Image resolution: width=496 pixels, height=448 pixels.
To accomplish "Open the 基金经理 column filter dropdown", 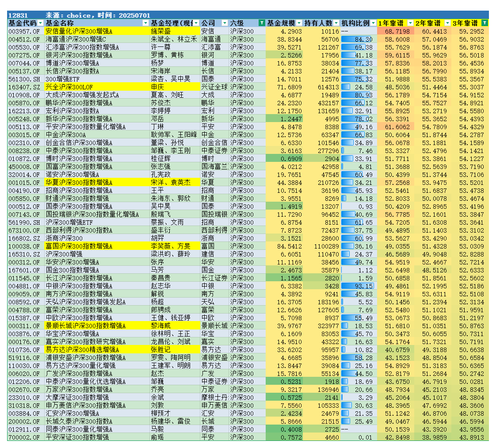I will (x=196, y=23).
